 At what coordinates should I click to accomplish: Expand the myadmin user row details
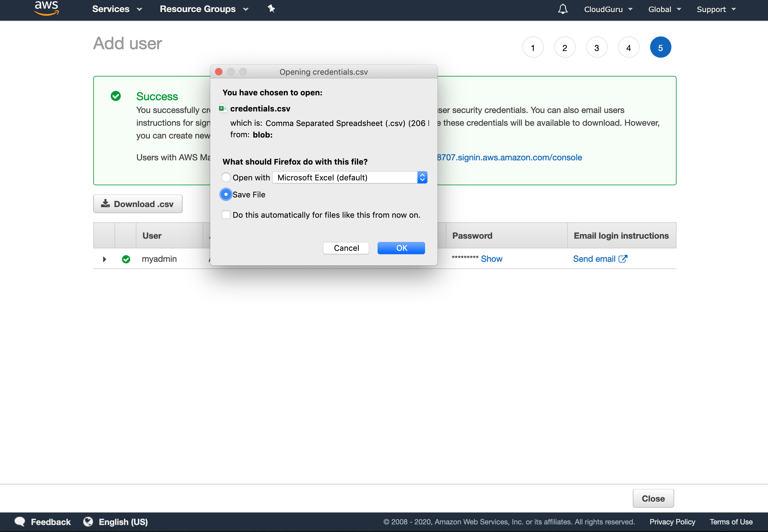coord(104,259)
